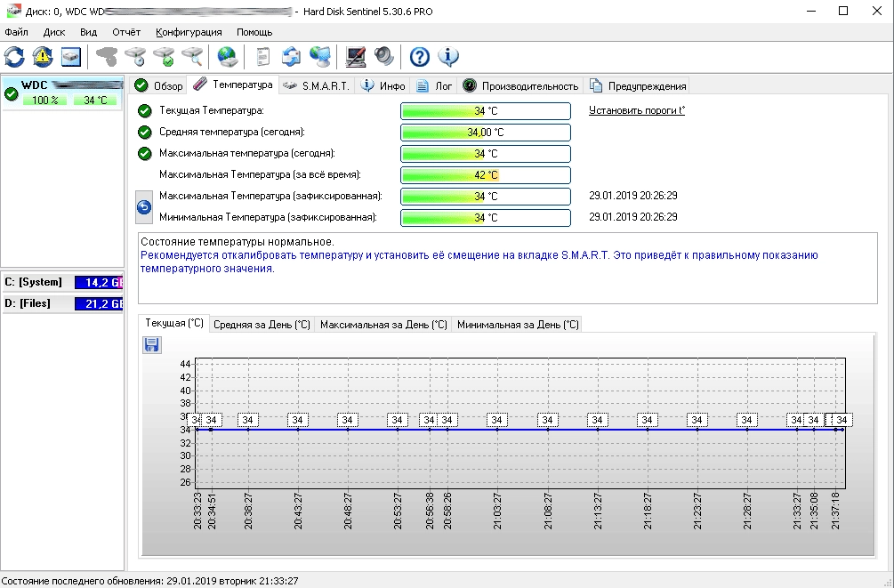Viewport: 894px width, 588px height.
Task: Open the Помощь menu
Action: [x=254, y=32]
